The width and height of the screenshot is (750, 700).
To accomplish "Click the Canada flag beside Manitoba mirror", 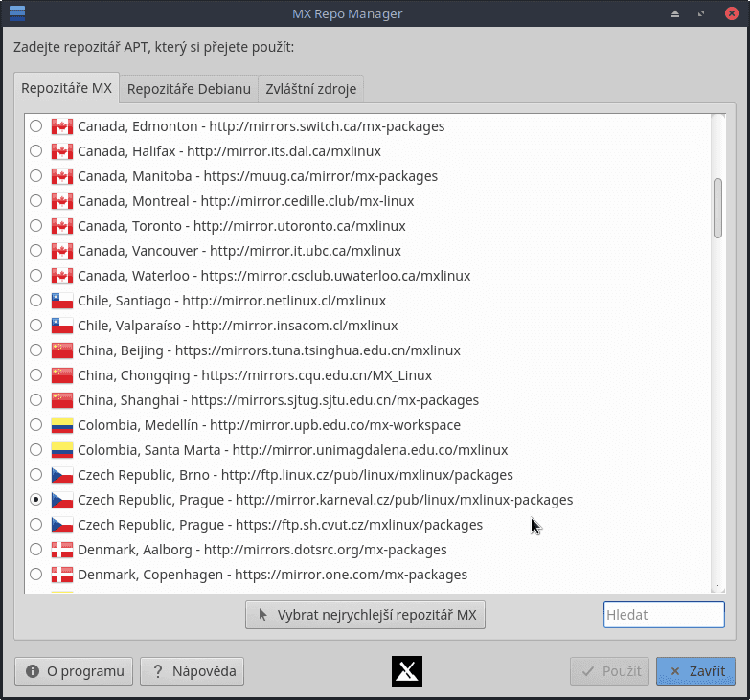I will (62, 176).
